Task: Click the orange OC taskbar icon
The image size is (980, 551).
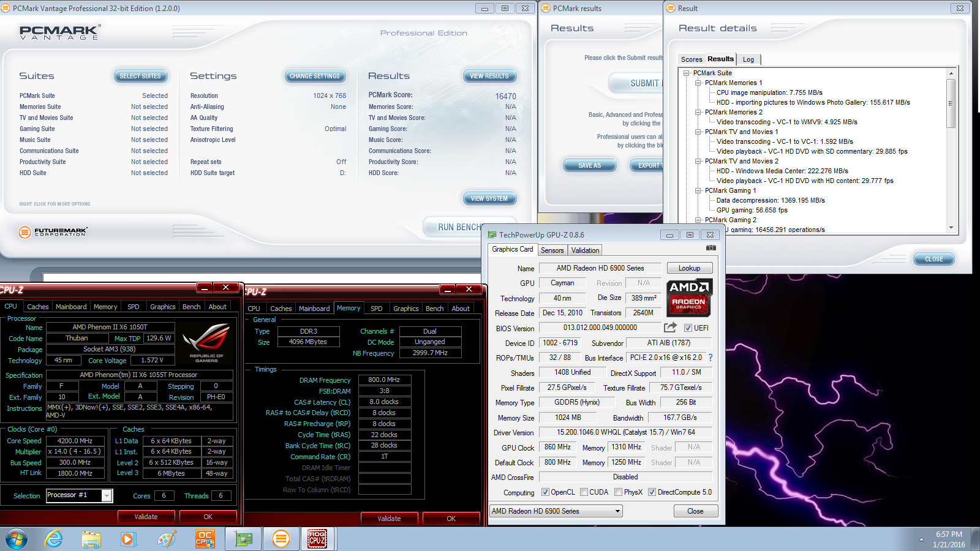Action: pyautogui.click(x=205, y=539)
